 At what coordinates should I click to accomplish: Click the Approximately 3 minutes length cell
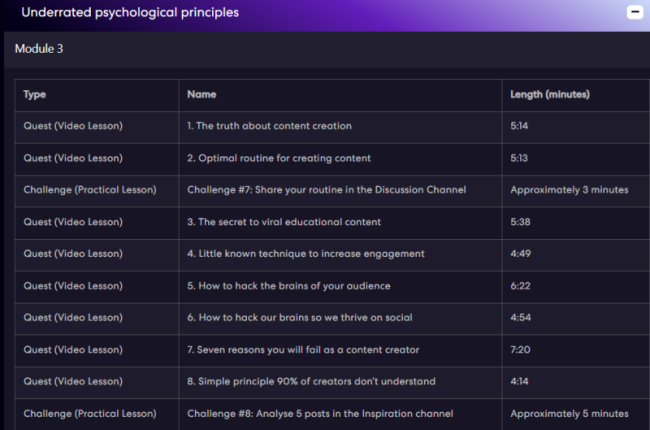[x=569, y=190]
